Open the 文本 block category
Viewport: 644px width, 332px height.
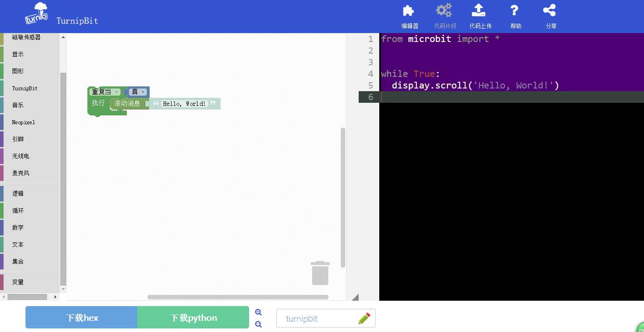point(30,244)
